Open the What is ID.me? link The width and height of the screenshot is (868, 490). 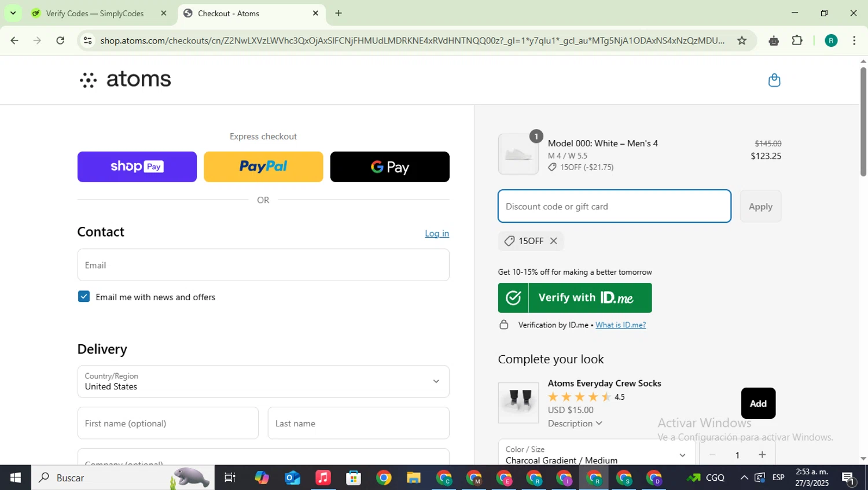point(620,325)
